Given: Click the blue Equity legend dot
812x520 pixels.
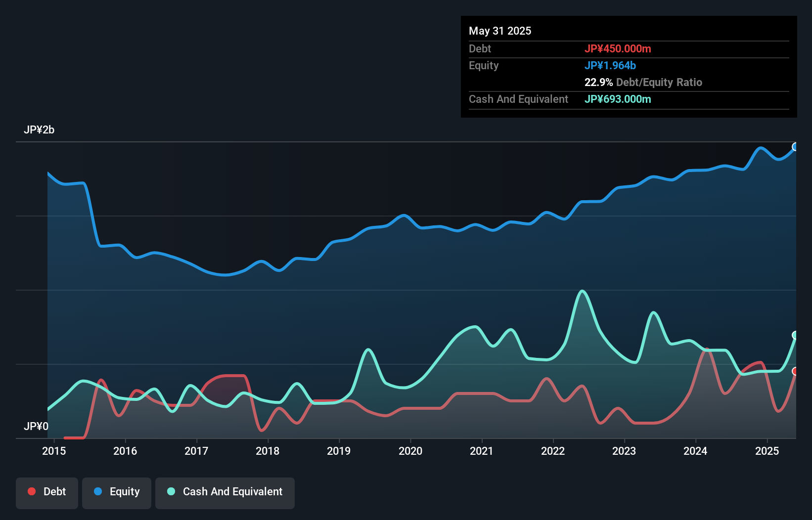Looking at the screenshot, I should pyautogui.click(x=97, y=491).
